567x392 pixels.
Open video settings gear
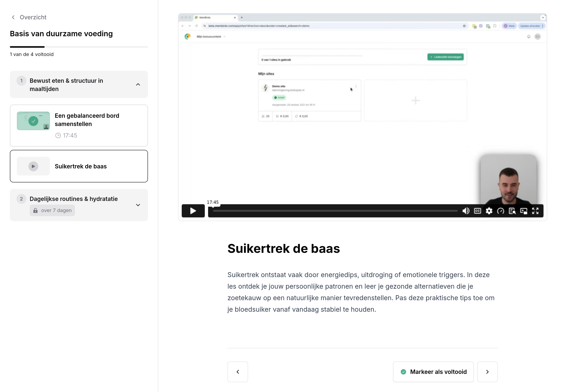tap(489, 211)
